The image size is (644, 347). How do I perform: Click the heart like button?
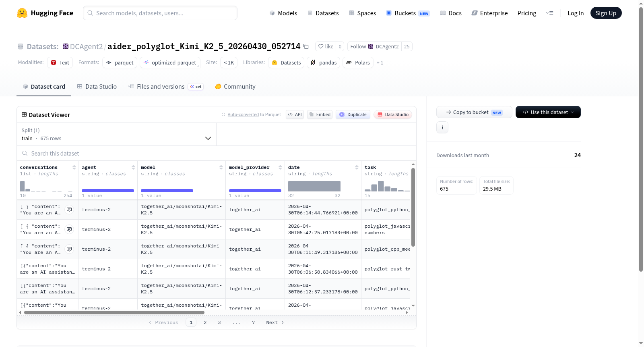326,46
